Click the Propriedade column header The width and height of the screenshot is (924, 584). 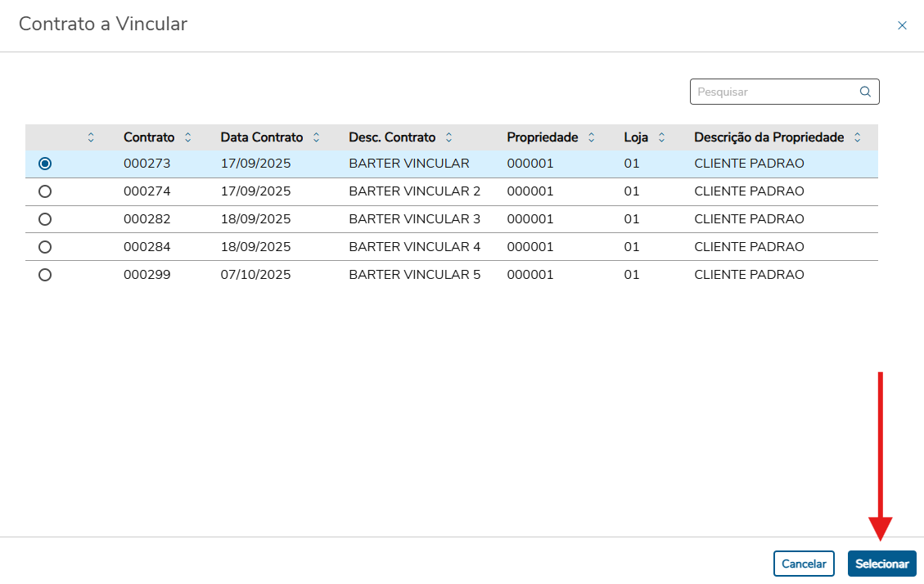click(542, 137)
